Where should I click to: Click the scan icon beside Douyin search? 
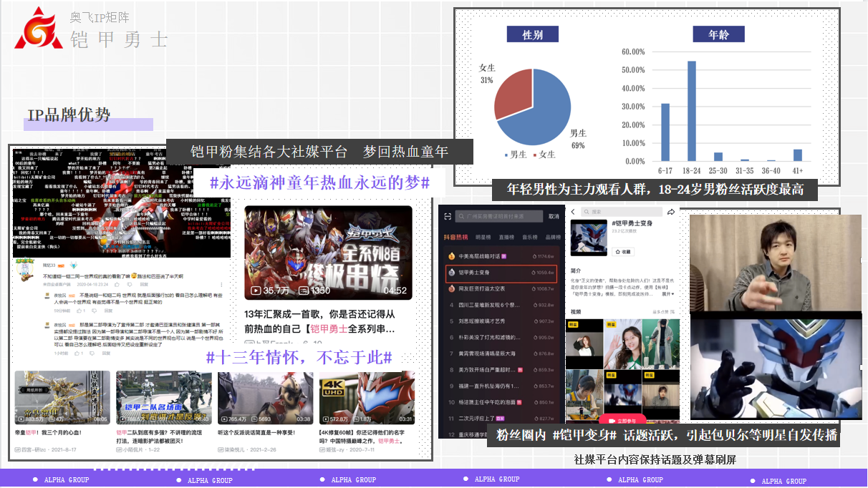pyautogui.click(x=447, y=216)
